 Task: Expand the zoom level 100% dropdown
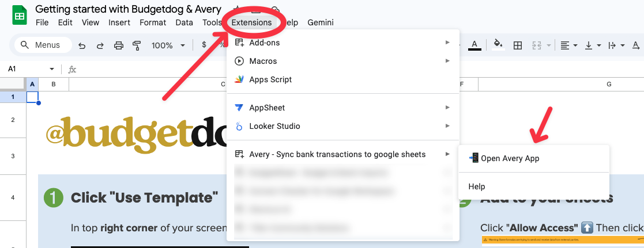[x=168, y=45]
